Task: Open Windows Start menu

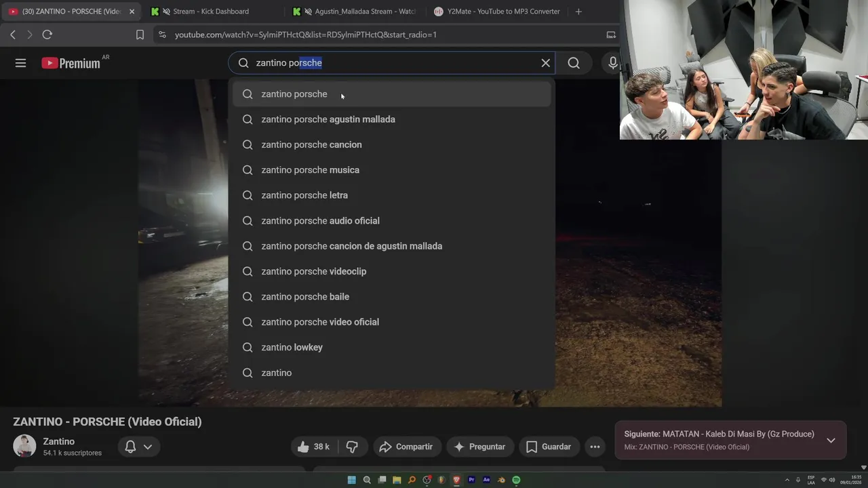Action: 352,480
